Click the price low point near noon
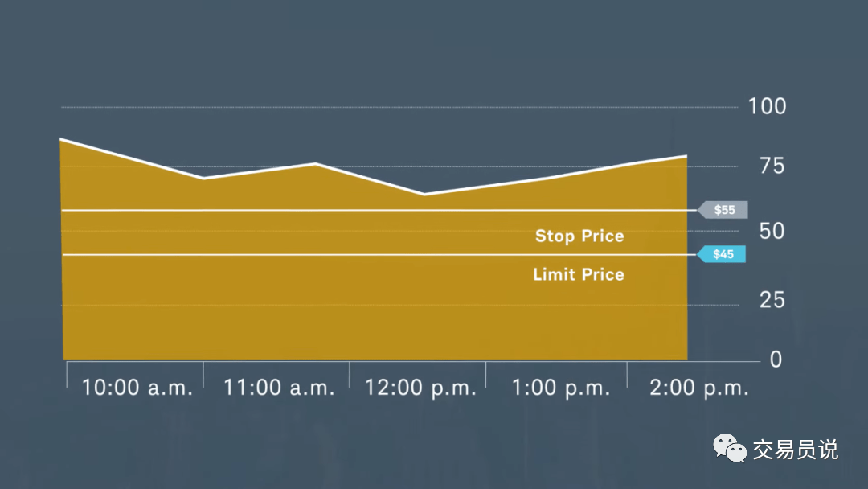Image resolution: width=868 pixels, height=489 pixels. tap(424, 194)
